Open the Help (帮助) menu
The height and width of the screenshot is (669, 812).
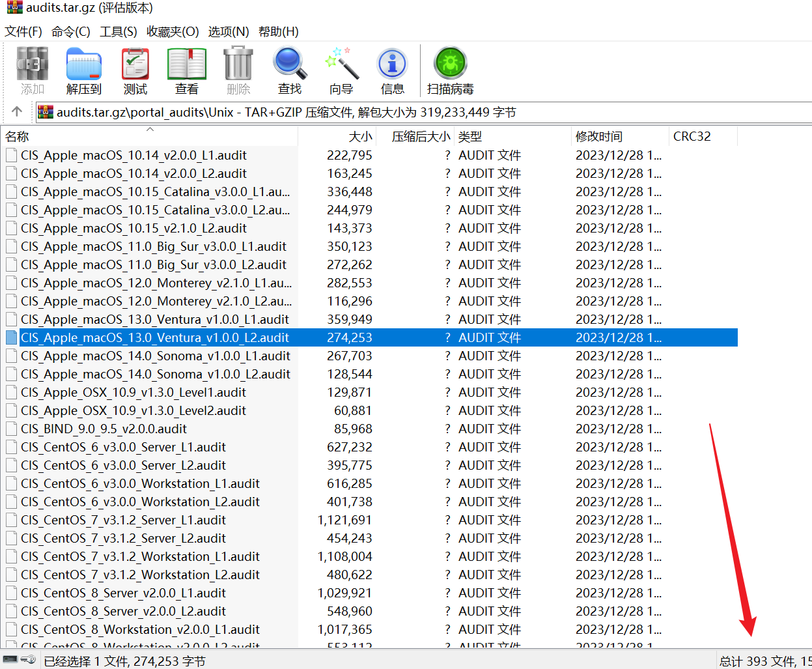[279, 31]
